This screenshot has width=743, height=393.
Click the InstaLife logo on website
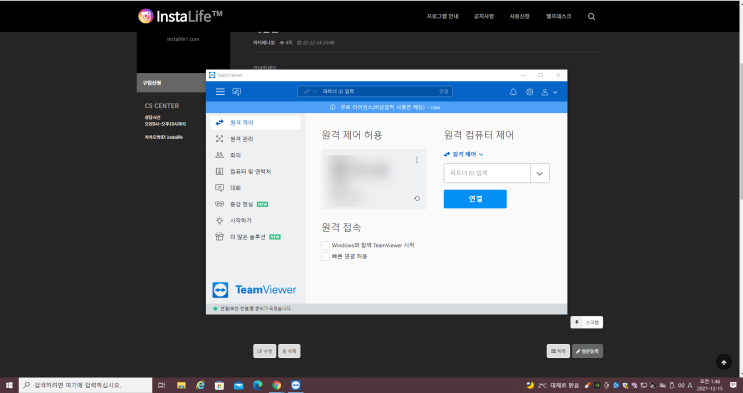pos(180,16)
